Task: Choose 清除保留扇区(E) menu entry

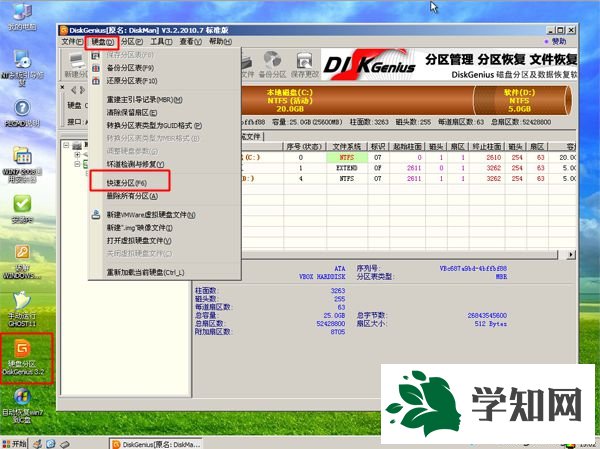Action: [x=132, y=113]
